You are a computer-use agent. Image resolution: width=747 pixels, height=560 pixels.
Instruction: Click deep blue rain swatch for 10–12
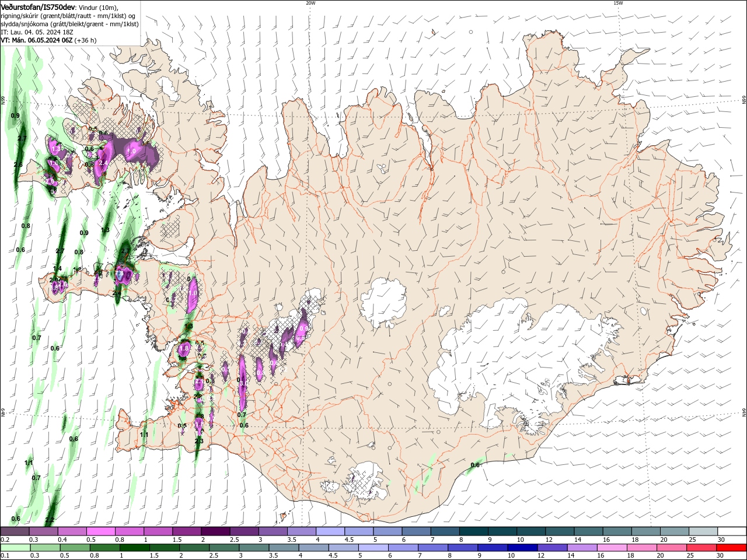pyautogui.click(x=522, y=548)
